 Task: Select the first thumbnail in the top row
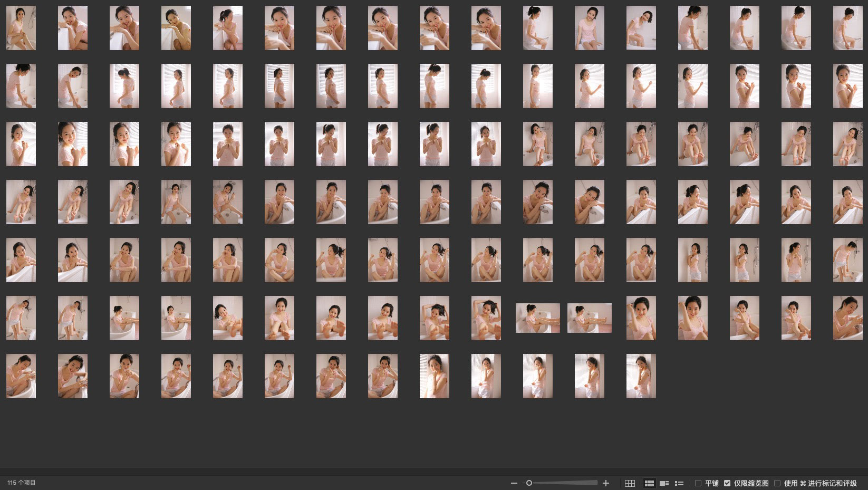21,28
